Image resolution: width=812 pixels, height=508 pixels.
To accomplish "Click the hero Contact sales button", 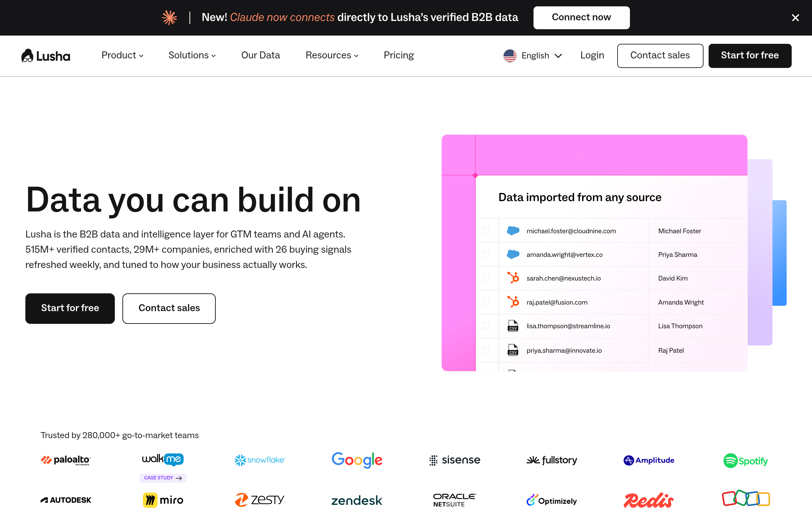I will tap(169, 308).
